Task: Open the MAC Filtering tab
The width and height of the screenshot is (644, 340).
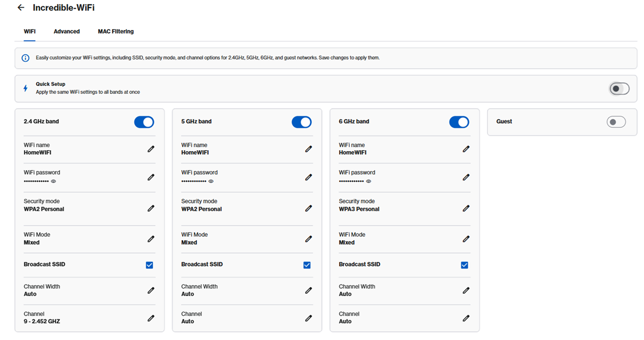Action: pyautogui.click(x=115, y=31)
